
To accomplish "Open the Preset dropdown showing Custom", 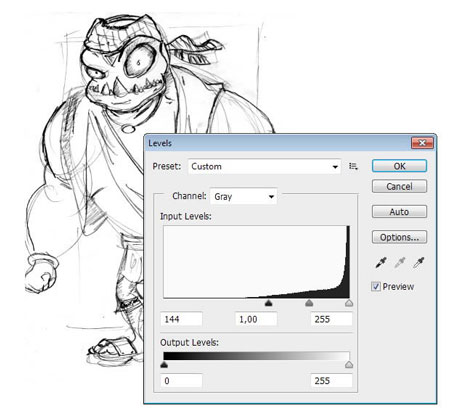I will [264, 166].
